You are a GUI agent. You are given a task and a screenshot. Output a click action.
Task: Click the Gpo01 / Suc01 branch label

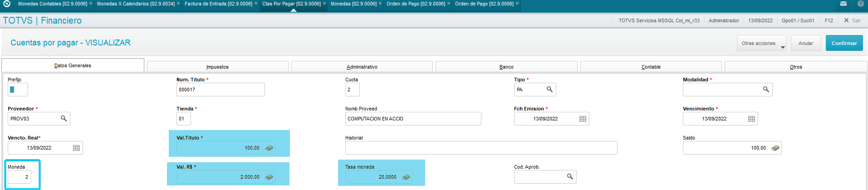click(x=798, y=20)
